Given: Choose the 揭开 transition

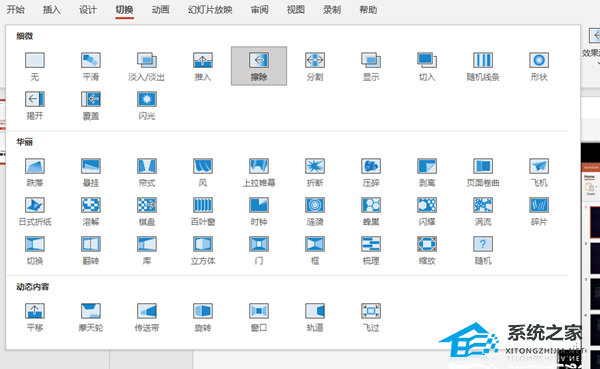Looking at the screenshot, I should click(35, 105).
